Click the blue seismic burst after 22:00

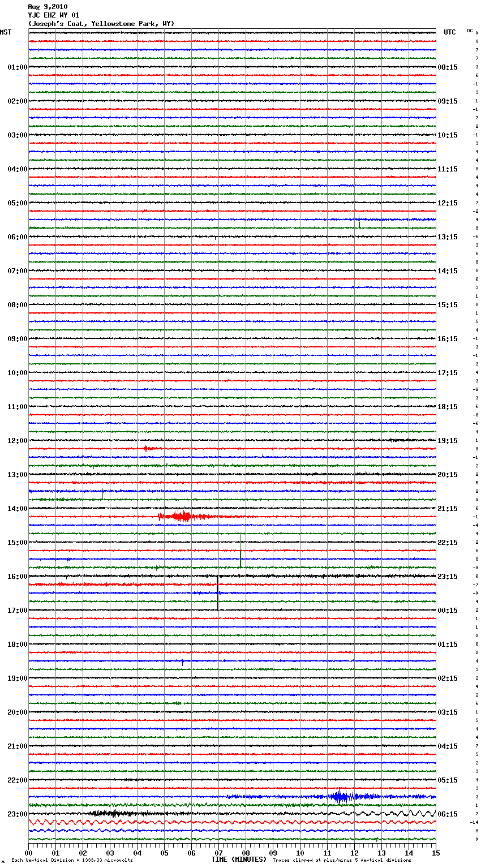click(x=340, y=797)
